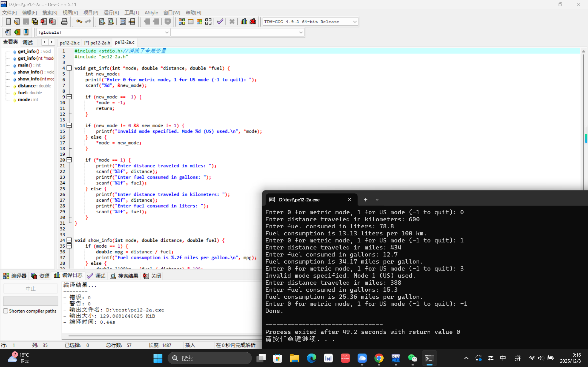Click the taskbar 搜索 search box

(210, 358)
